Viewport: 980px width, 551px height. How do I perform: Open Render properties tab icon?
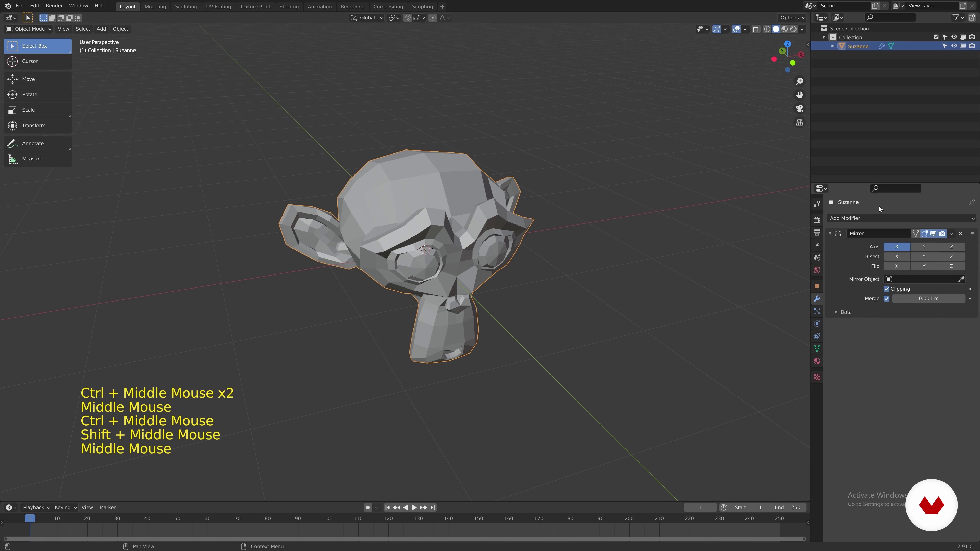point(817,220)
